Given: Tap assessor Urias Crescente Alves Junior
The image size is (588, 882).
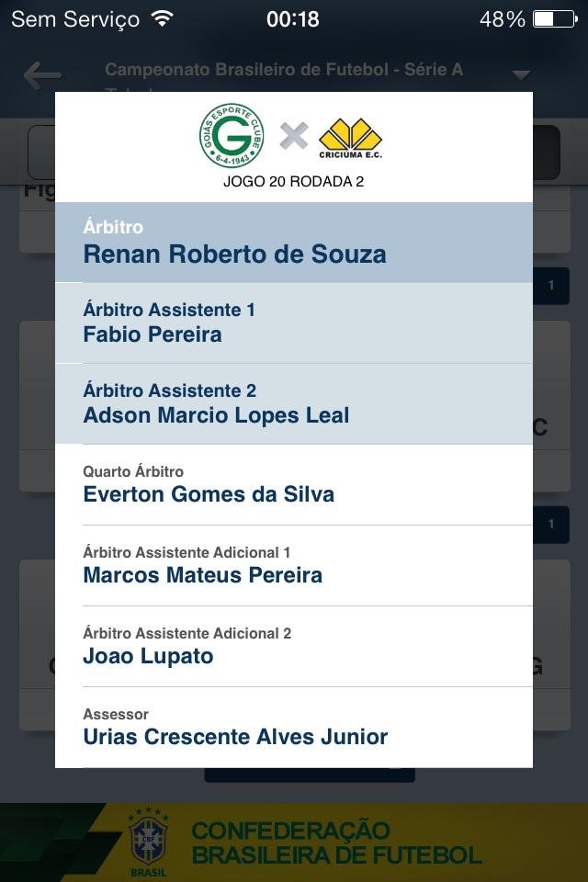Looking at the screenshot, I should pos(294,727).
